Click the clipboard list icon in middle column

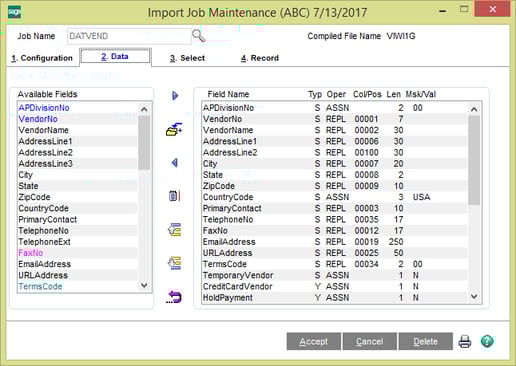click(174, 196)
